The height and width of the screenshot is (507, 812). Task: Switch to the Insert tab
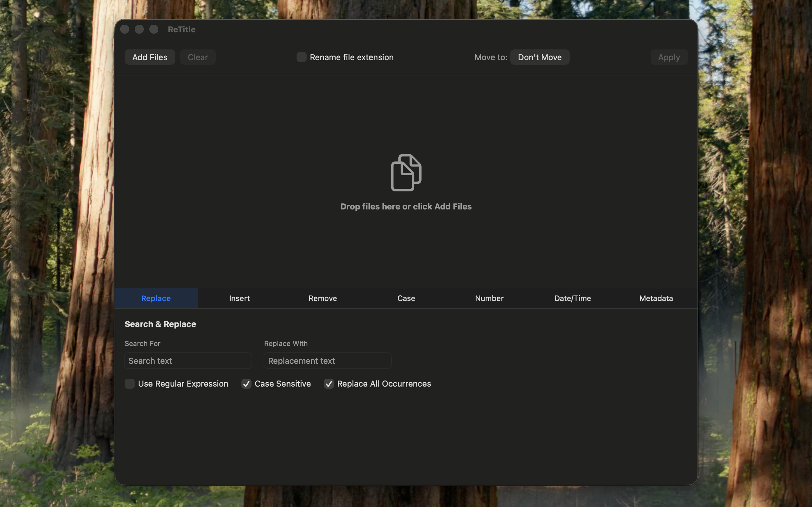(239, 298)
